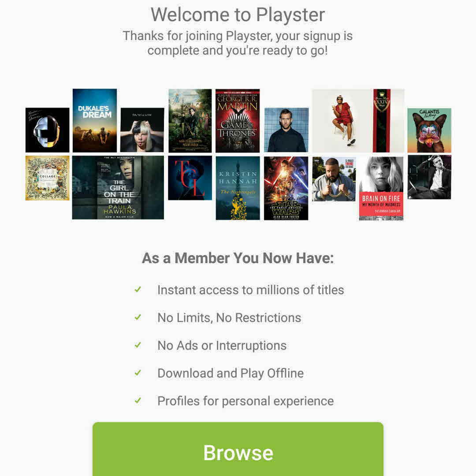
Task: Open the black-and-blonde hair album cover
Action: pyautogui.click(x=142, y=130)
